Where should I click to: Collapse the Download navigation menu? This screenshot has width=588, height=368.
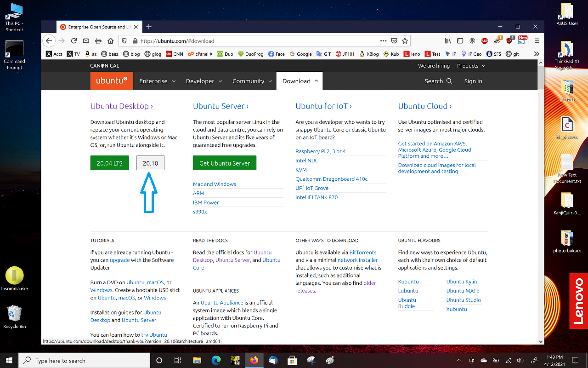[x=300, y=81]
